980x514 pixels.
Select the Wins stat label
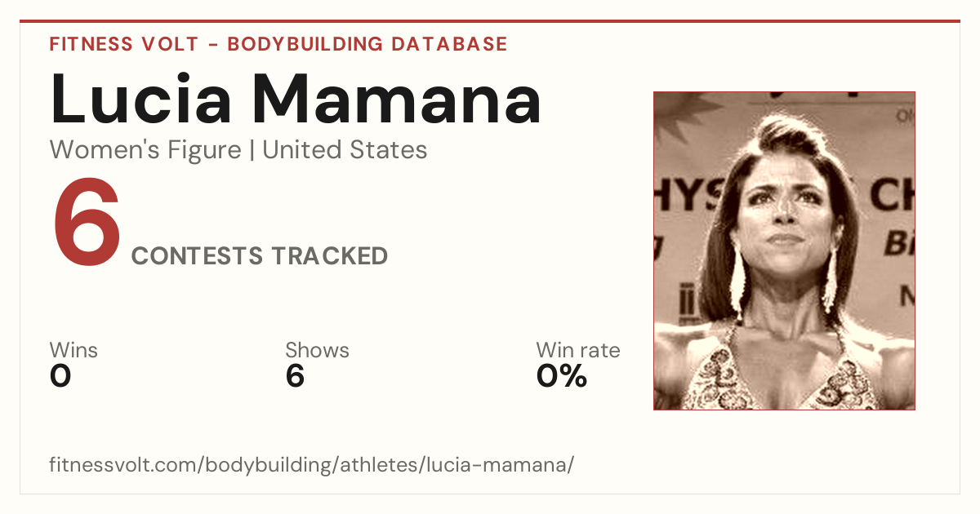click(73, 351)
